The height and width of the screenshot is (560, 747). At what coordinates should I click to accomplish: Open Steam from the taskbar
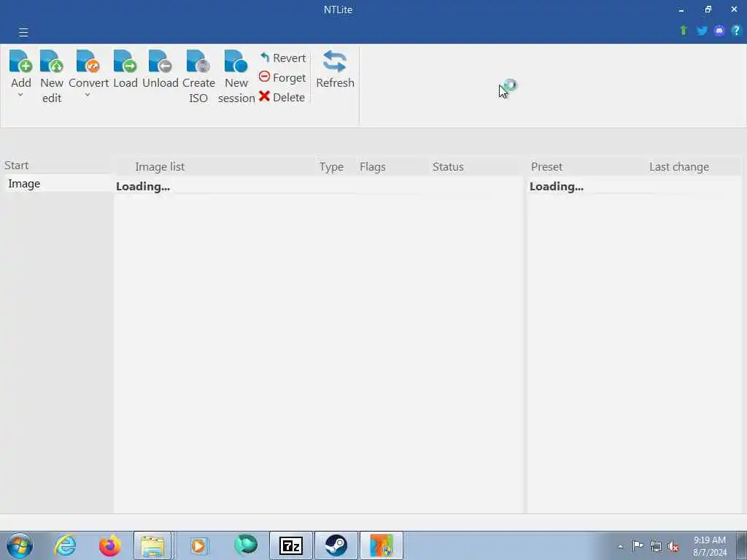pos(336,545)
